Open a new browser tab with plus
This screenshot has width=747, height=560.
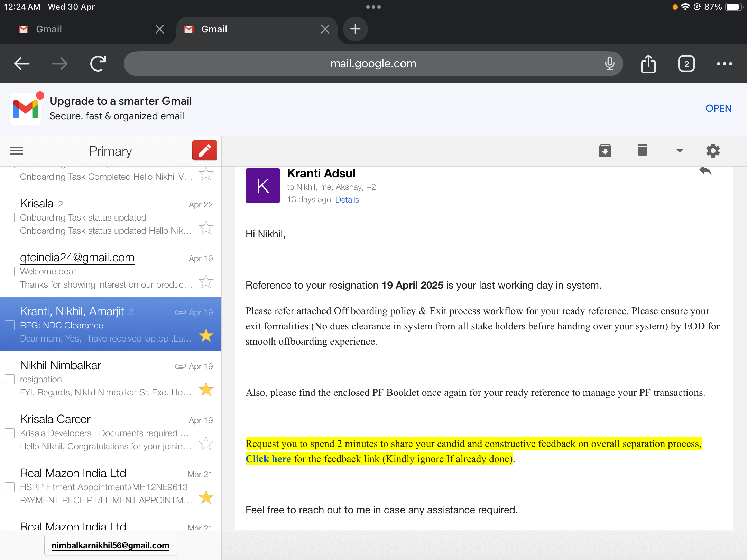coord(355,29)
